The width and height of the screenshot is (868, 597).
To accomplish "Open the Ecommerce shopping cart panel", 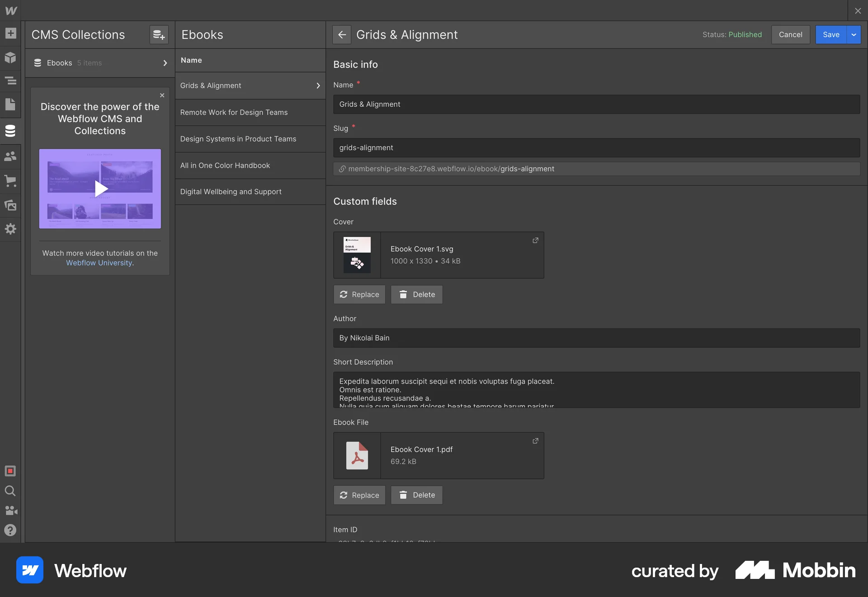I will 11,181.
